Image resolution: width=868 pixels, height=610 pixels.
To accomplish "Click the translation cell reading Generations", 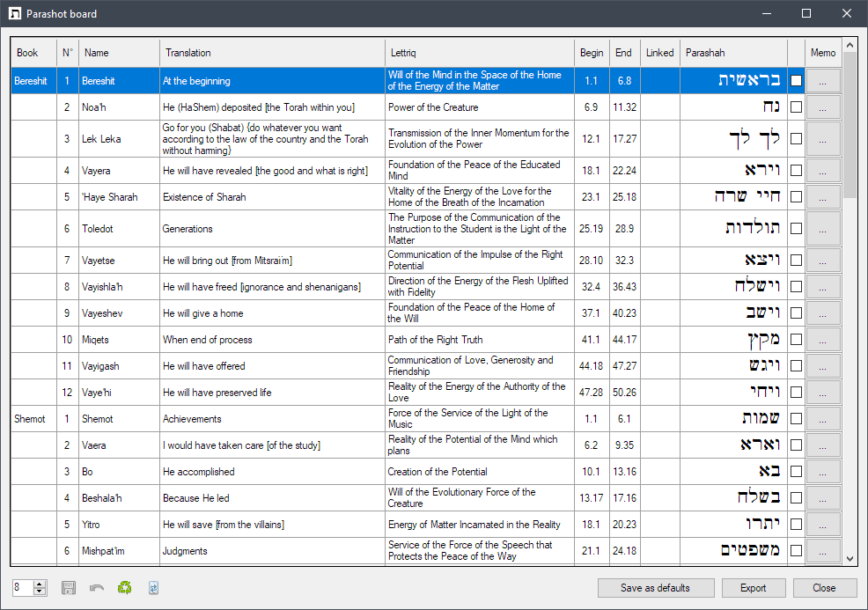I will point(272,229).
